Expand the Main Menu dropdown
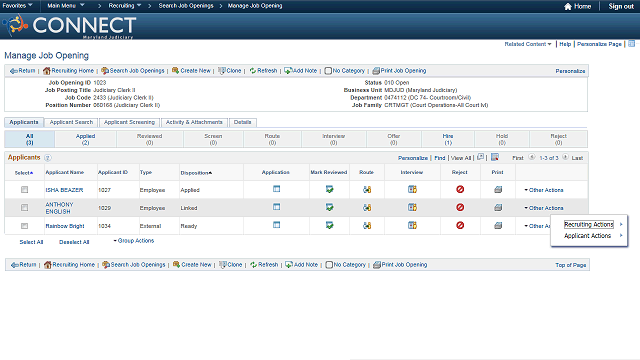This screenshot has height=360, width=640. coord(66,6)
